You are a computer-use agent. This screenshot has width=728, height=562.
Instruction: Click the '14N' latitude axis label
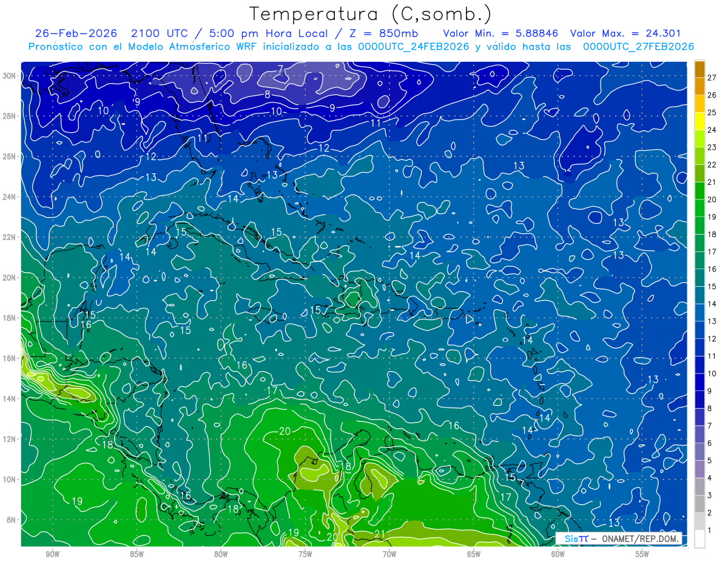point(10,399)
